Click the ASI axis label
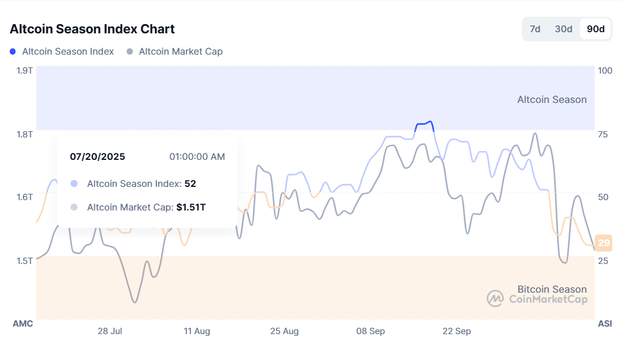Viewport: 622px width, 364px height. click(x=605, y=324)
